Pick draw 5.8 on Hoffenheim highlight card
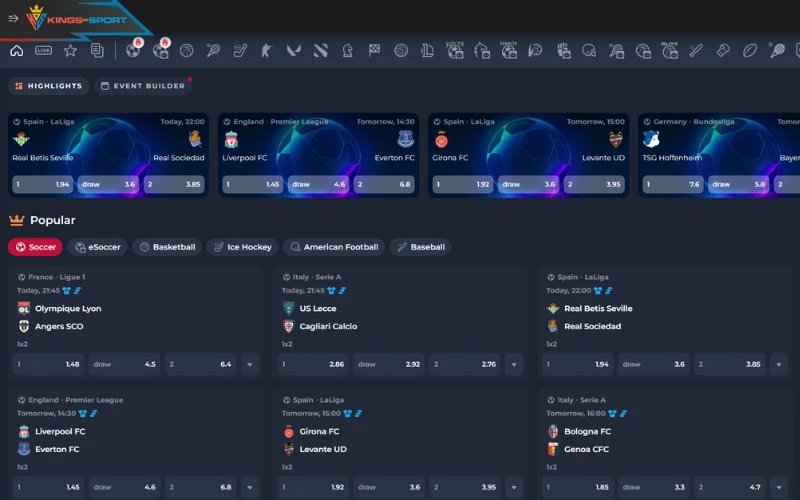Screen dimensions: 800x500 pyautogui.click(x=738, y=184)
